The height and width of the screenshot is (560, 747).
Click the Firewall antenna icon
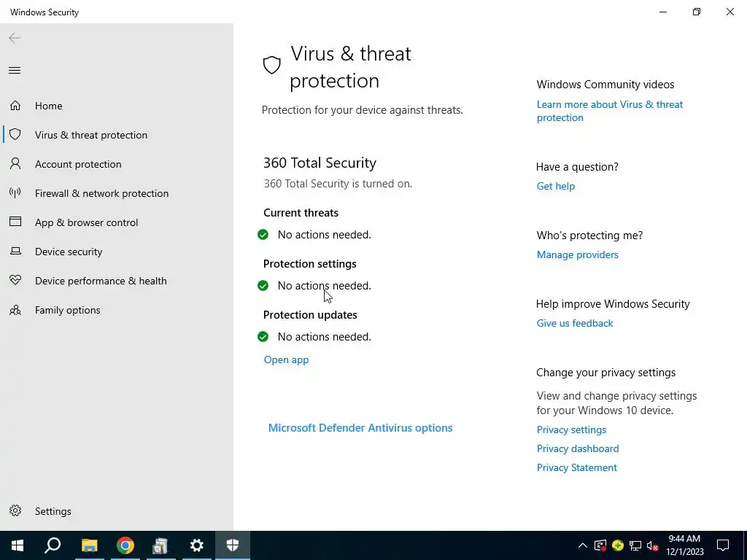[15, 192]
